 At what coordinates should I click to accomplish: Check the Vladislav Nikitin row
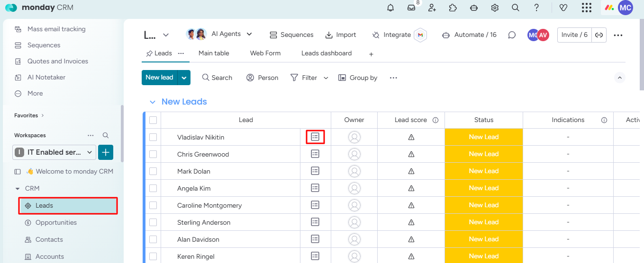point(153,137)
